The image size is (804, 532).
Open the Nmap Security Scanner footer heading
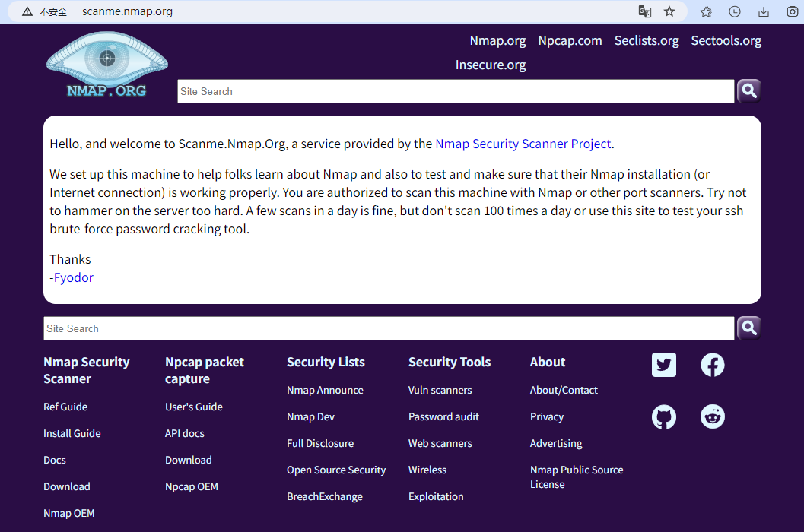pyautogui.click(x=86, y=370)
